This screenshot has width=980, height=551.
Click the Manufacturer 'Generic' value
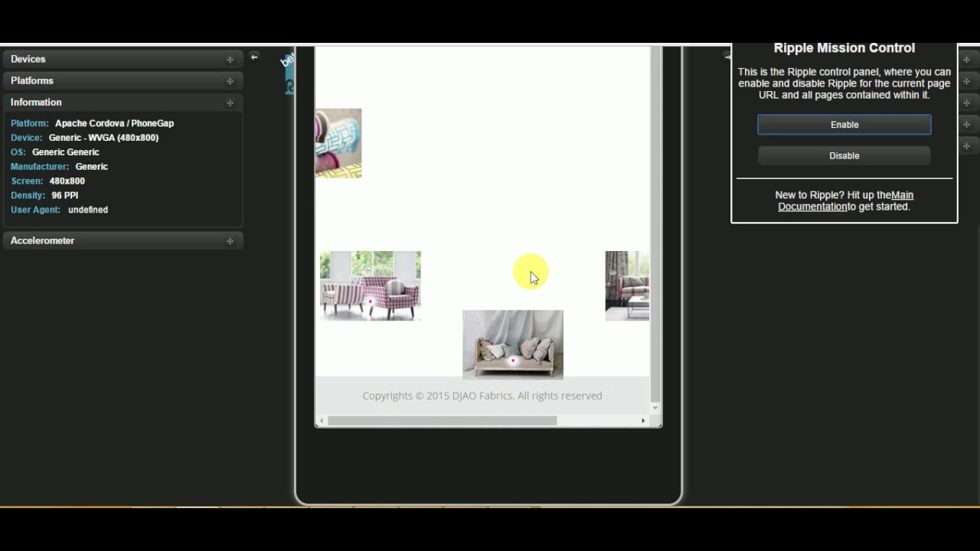click(x=92, y=167)
